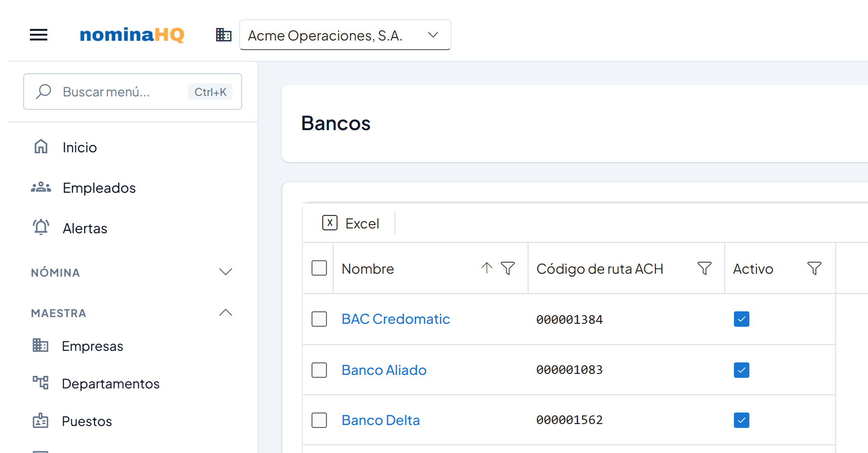Click the MAESTRA section heading

pyautogui.click(x=58, y=313)
